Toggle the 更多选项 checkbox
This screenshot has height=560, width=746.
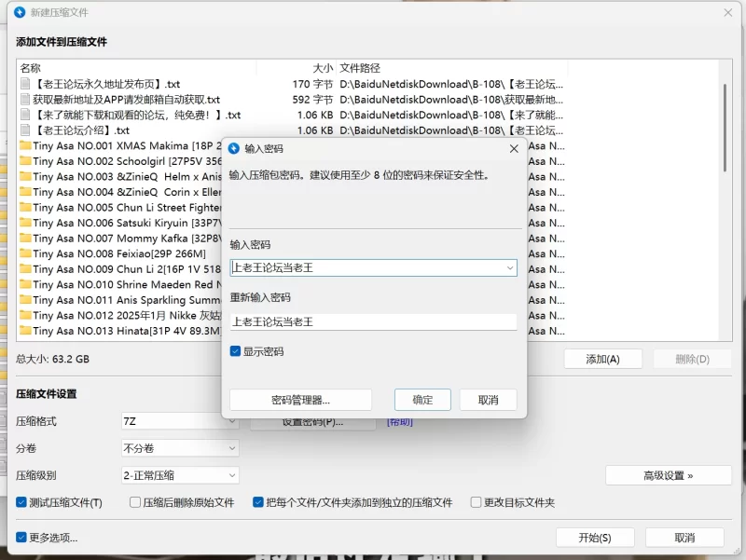(x=21, y=538)
